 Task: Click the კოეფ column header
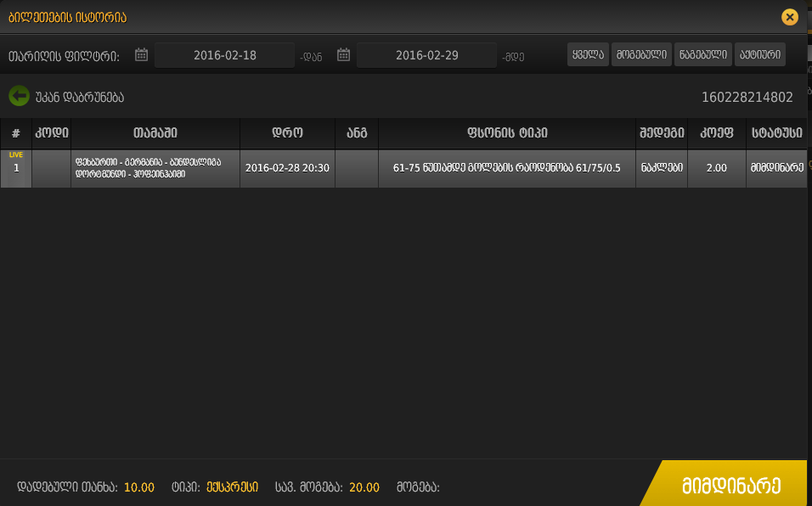point(717,133)
